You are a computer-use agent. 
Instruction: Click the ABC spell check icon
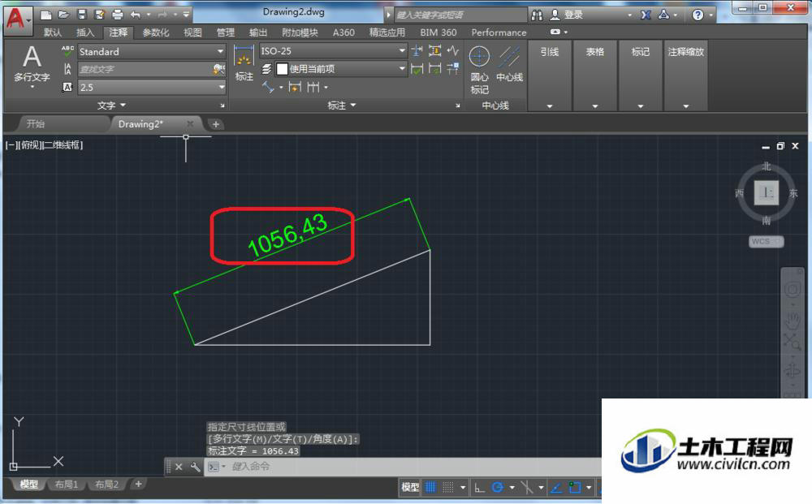(68, 51)
